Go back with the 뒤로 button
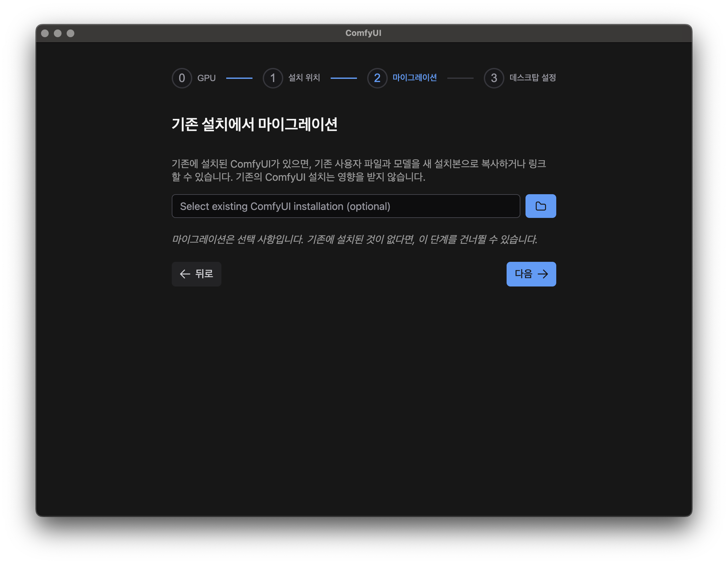Screen dimensions: 728x564 (x=196, y=274)
